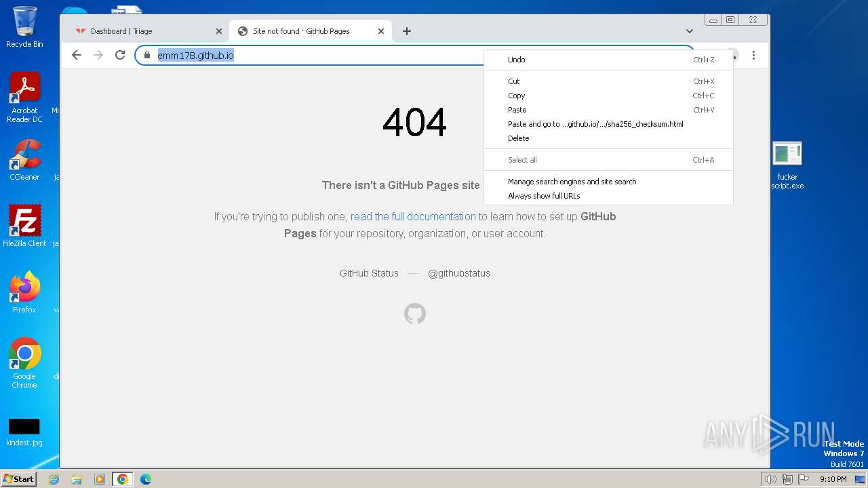Open Acrobat Reader DC desktop icon

tap(24, 98)
